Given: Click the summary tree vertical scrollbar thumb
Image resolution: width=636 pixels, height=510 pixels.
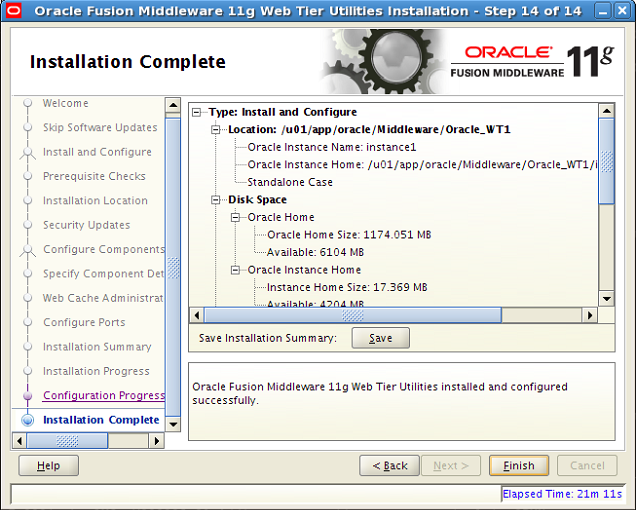Looking at the screenshot, I should tap(607, 161).
